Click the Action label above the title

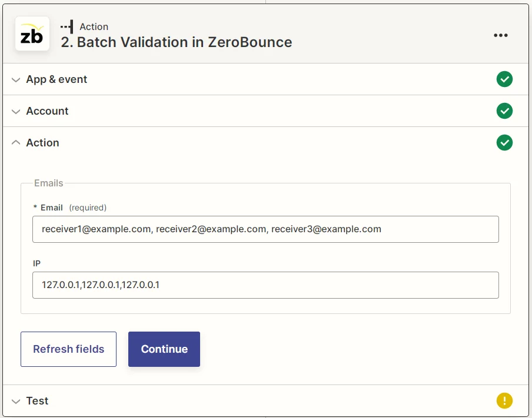(x=94, y=26)
